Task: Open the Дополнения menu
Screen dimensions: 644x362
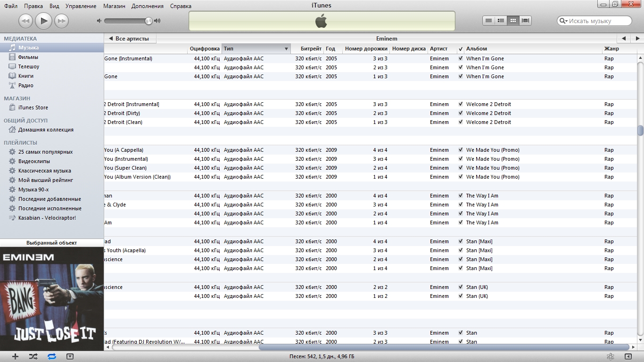Action: tap(148, 6)
